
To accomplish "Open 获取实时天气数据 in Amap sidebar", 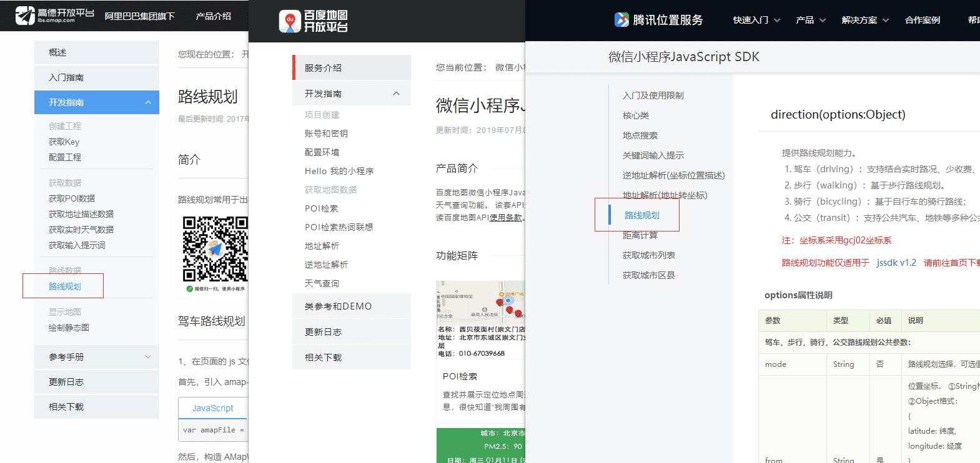I will pyautogui.click(x=81, y=230).
